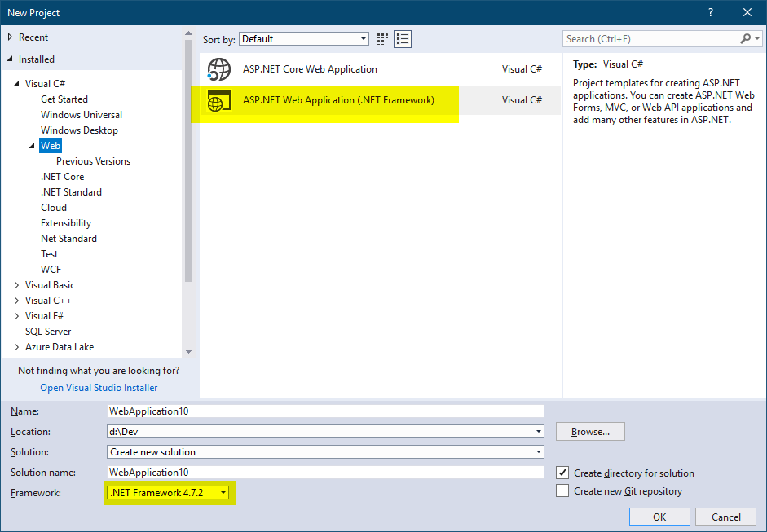Screen dimensions: 767x532
Task: Click the ASP.NET Web Application (.NET Framework) icon
Action: coord(218,101)
